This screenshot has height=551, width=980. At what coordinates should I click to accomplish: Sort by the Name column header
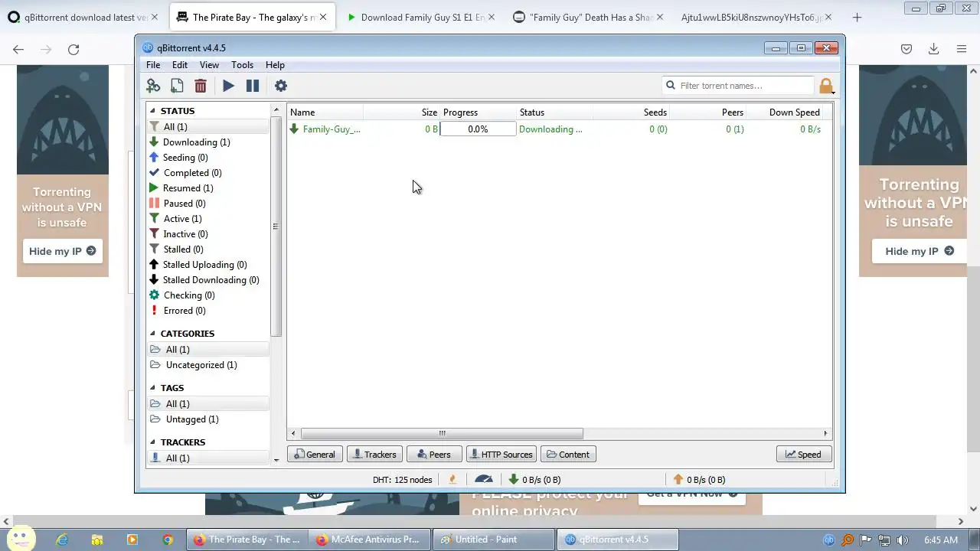click(325, 112)
